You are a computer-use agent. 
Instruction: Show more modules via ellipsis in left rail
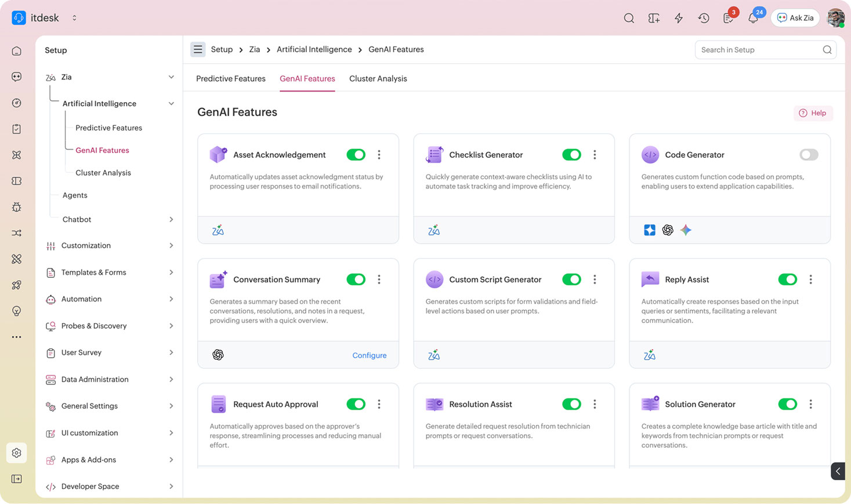(x=16, y=337)
